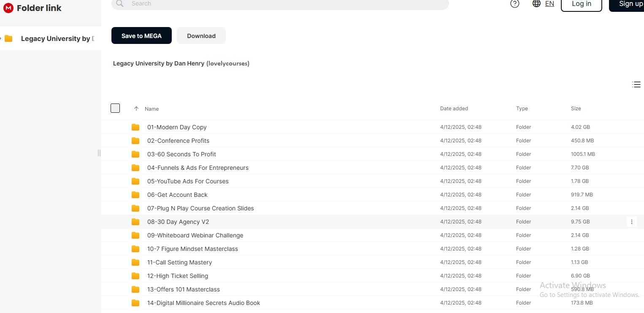Expand the Legacy University folder tree arrow
The width and height of the screenshot is (644, 313).
tap(1, 38)
